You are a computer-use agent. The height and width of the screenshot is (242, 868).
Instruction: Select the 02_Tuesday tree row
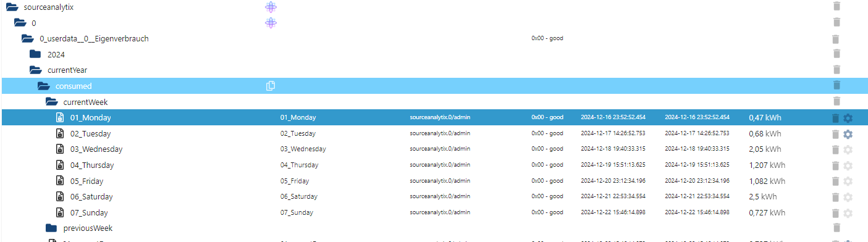click(434, 134)
